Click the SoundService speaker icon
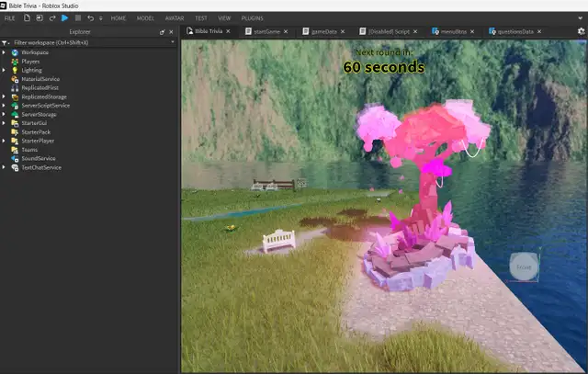Viewport: 588px width, 374px height. coord(15,158)
